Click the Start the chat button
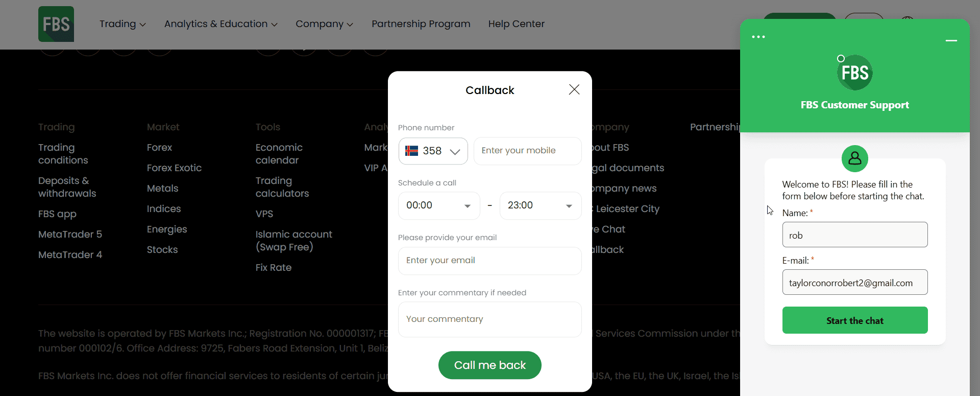This screenshot has width=980, height=396. 855,320
